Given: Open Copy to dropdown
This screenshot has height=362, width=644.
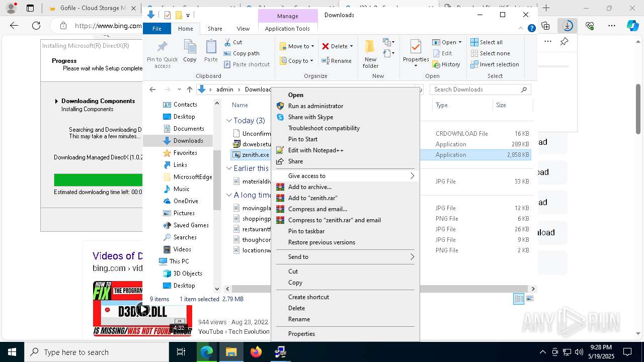Looking at the screenshot, I should click(296, 61).
